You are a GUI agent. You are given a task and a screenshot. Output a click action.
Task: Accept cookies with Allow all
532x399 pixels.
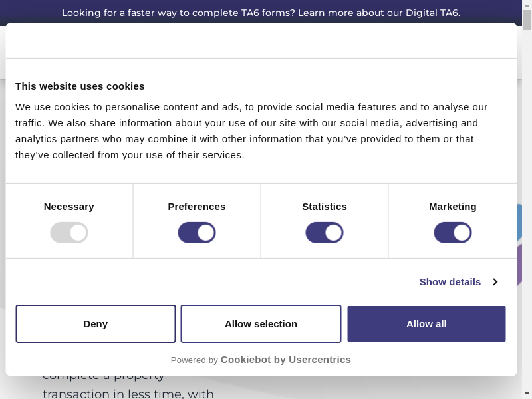(x=426, y=324)
